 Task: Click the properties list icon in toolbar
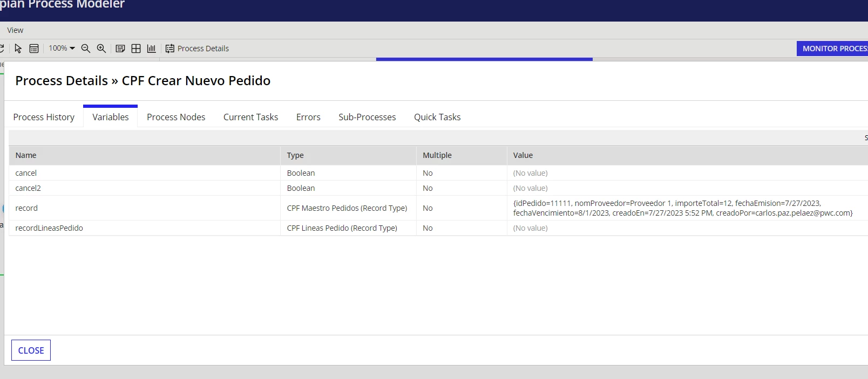34,49
